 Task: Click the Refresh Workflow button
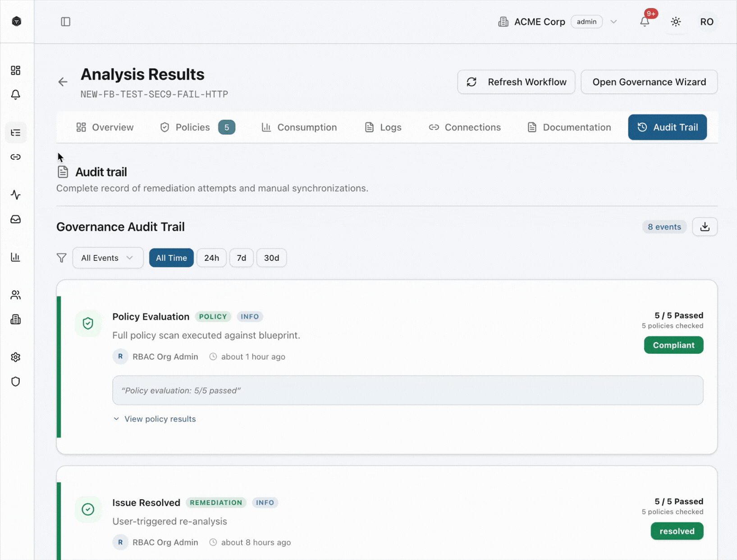pyautogui.click(x=516, y=82)
